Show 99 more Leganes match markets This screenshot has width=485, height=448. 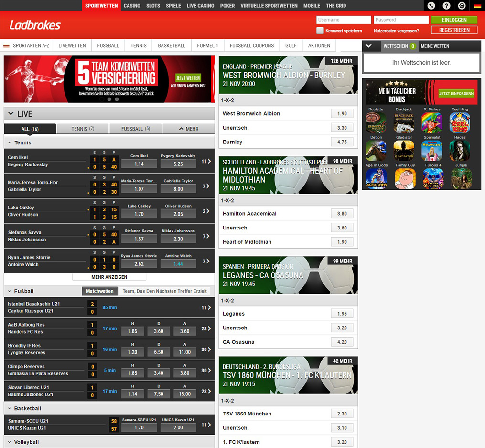tap(343, 261)
